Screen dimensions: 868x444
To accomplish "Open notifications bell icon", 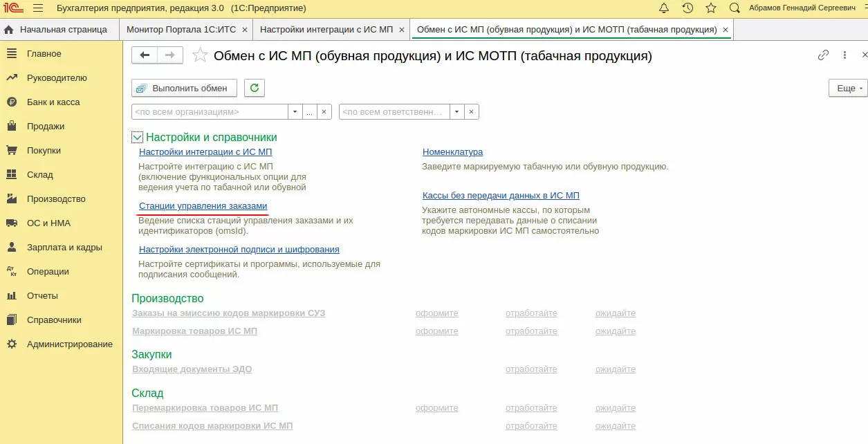I will [664, 8].
